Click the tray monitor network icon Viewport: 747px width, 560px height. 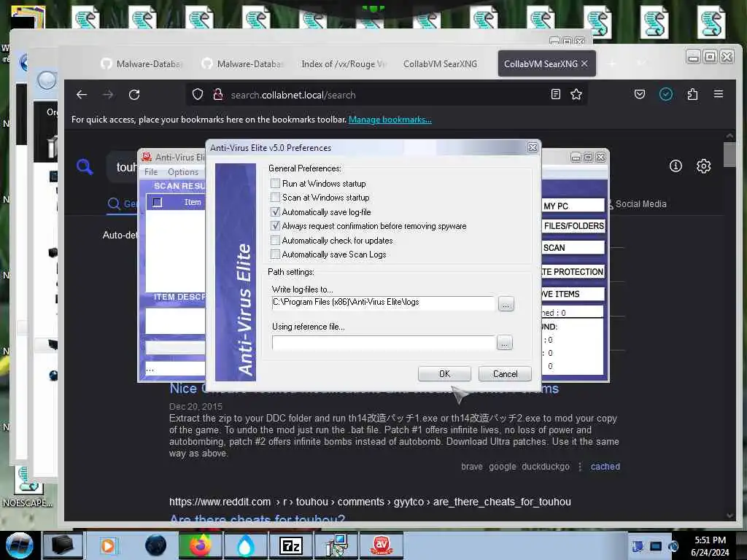(656, 545)
